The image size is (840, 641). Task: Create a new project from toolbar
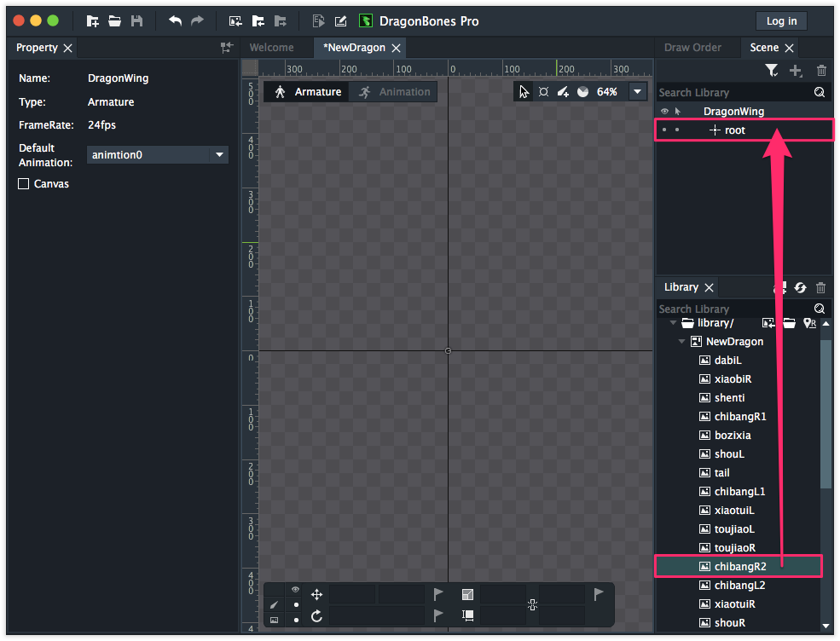(x=92, y=21)
